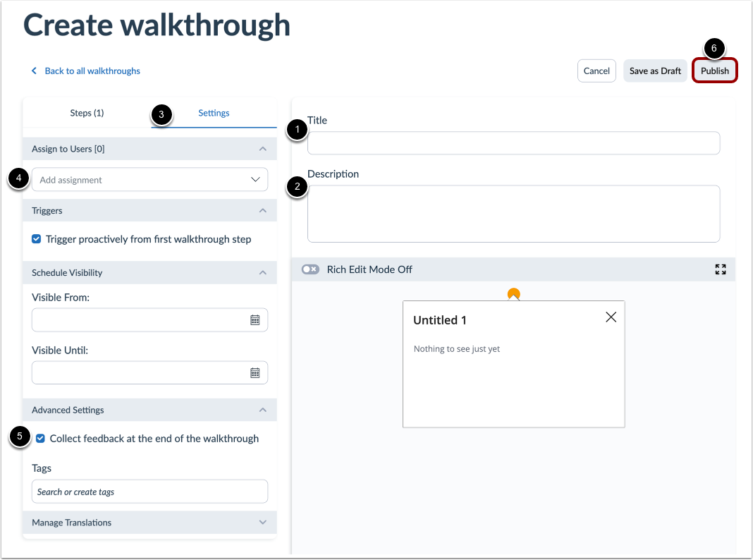Image resolution: width=753 pixels, height=560 pixels.
Task: Turn on Rich Edit Mode
Action: tap(310, 269)
